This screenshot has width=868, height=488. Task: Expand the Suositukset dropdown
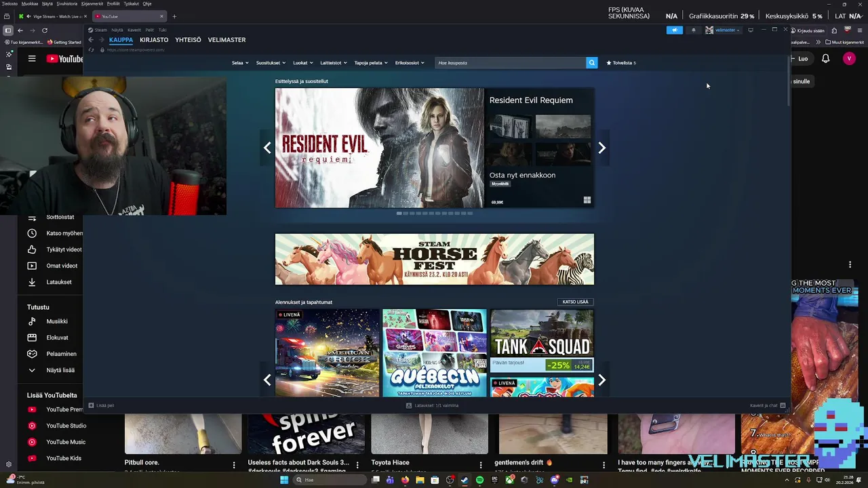click(x=270, y=62)
